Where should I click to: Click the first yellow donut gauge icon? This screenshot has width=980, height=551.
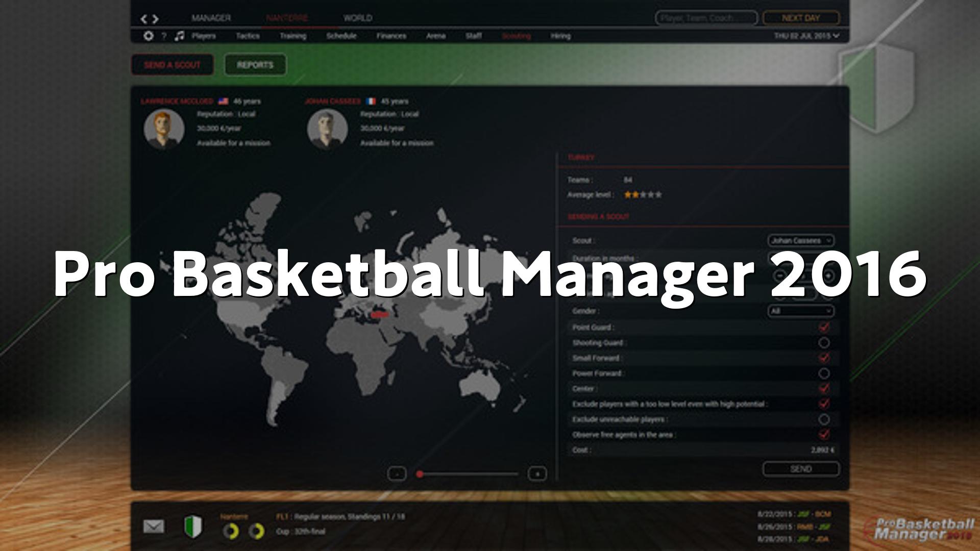coord(231,531)
